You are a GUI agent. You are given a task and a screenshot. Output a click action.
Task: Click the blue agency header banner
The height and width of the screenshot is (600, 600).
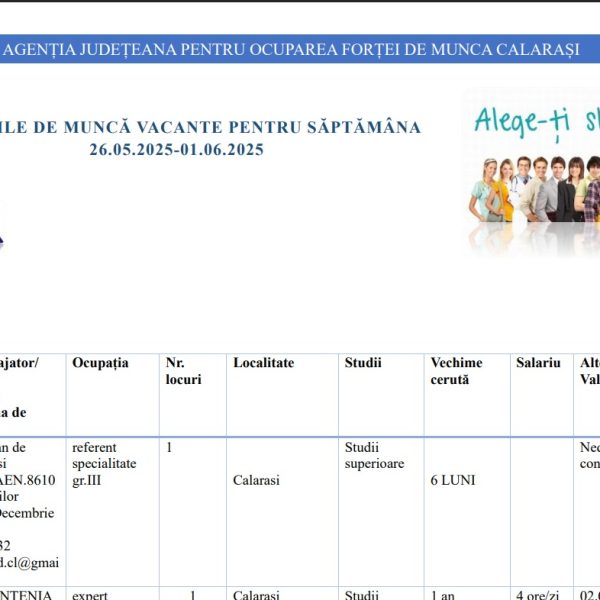coord(300,49)
